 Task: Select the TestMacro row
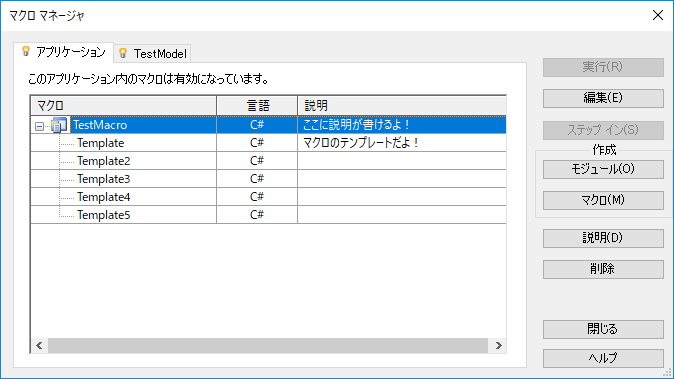pos(268,125)
